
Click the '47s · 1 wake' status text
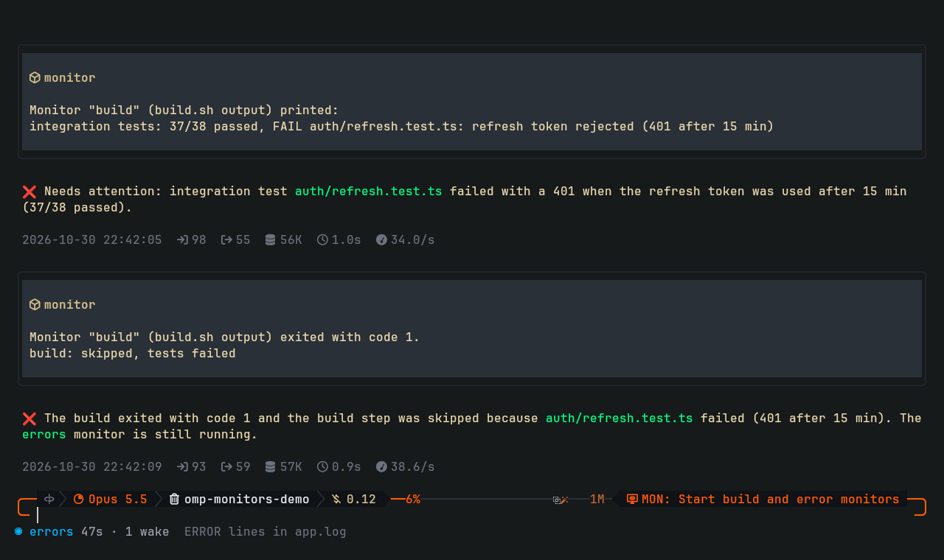pos(125,531)
